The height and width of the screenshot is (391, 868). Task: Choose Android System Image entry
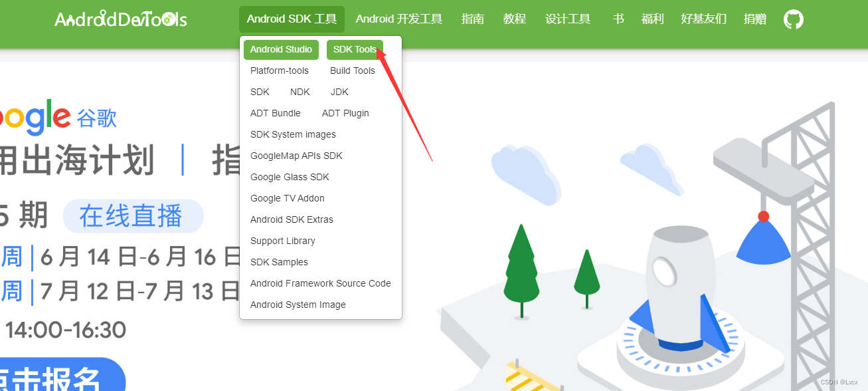298,305
